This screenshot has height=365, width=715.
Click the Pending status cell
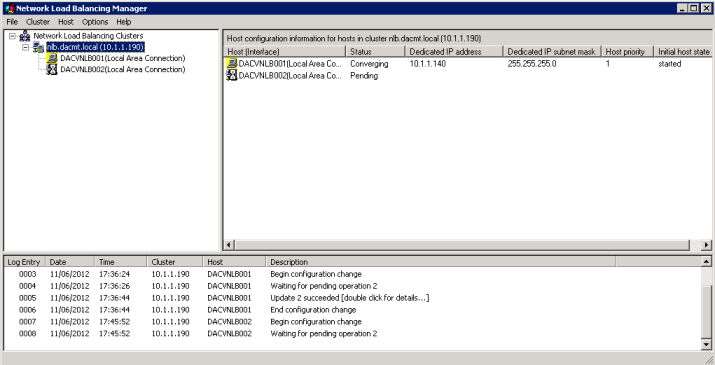click(364, 76)
